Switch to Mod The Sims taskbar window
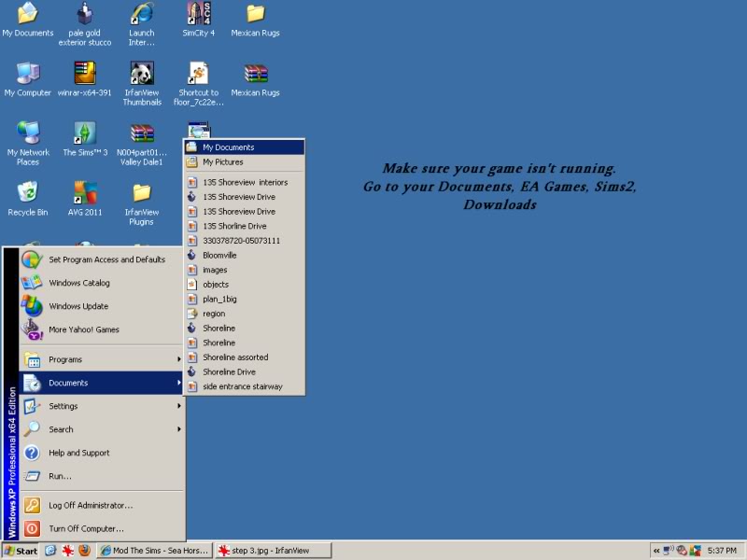The width and height of the screenshot is (747, 560). [155, 551]
